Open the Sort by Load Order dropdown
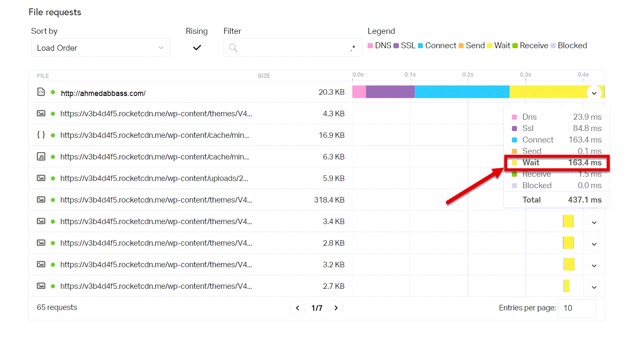This screenshot has height=337, width=644. pyautogui.click(x=101, y=48)
